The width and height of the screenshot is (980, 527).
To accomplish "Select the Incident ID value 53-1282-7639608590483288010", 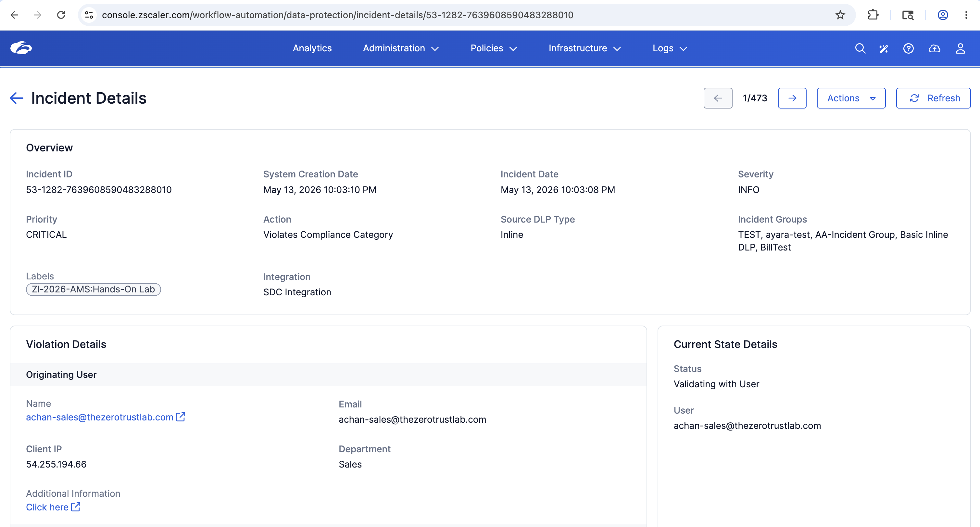I will coord(99,190).
